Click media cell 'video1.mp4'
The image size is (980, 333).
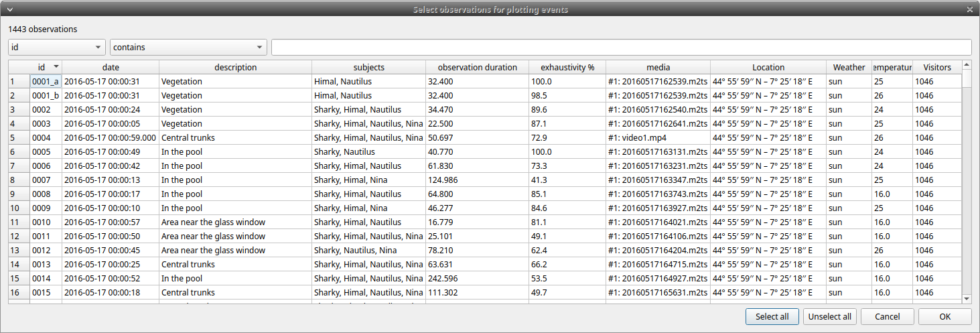(x=658, y=137)
